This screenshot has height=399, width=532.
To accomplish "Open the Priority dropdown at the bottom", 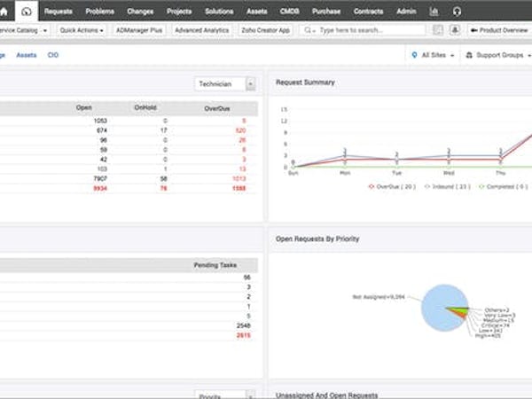I will [x=225, y=395].
